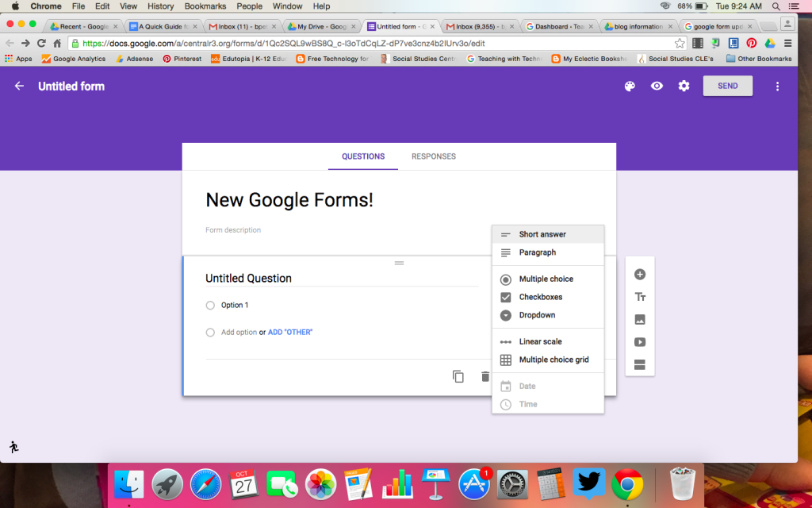Select the Option 1 radio button
The width and height of the screenshot is (812, 508).
click(x=210, y=305)
